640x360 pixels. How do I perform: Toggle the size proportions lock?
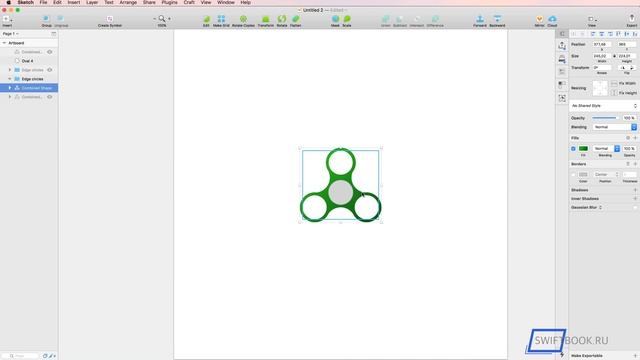click(x=614, y=56)
